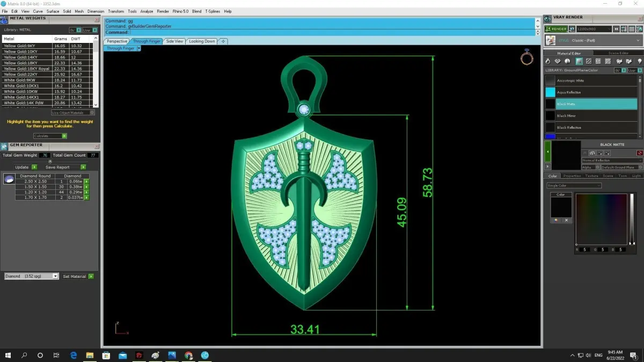Click the Calculate button
This screenshot has width=644, height=362.
click(x=50, y=136)
